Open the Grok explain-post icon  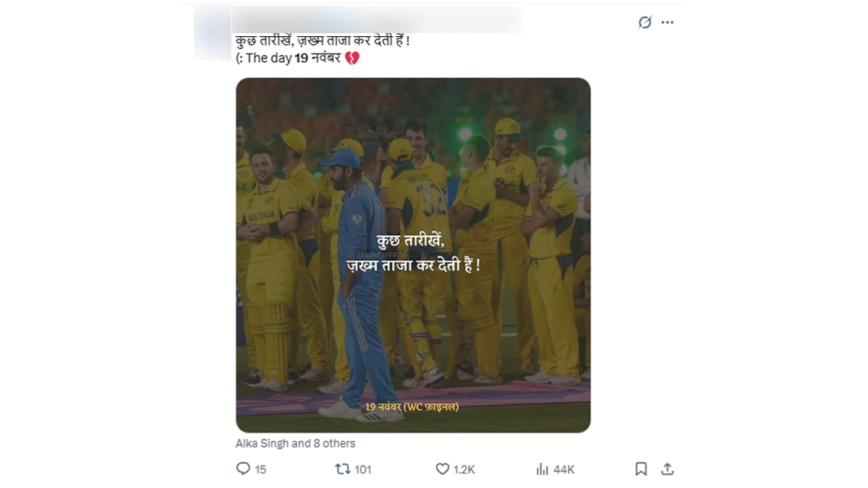pos(644,22)
